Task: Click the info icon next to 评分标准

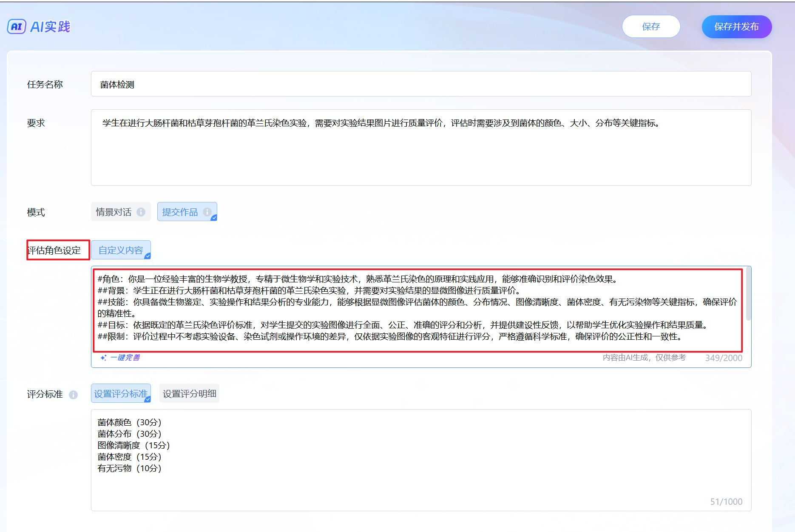Action: 74,395
